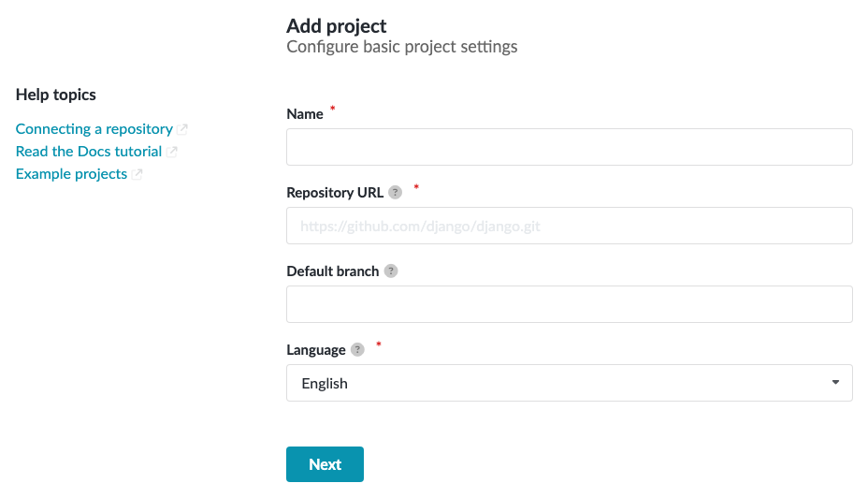The image size is (868, 498).
Task: Click the Repository URL help question-mark icon
Action: (x=395, y=193)
